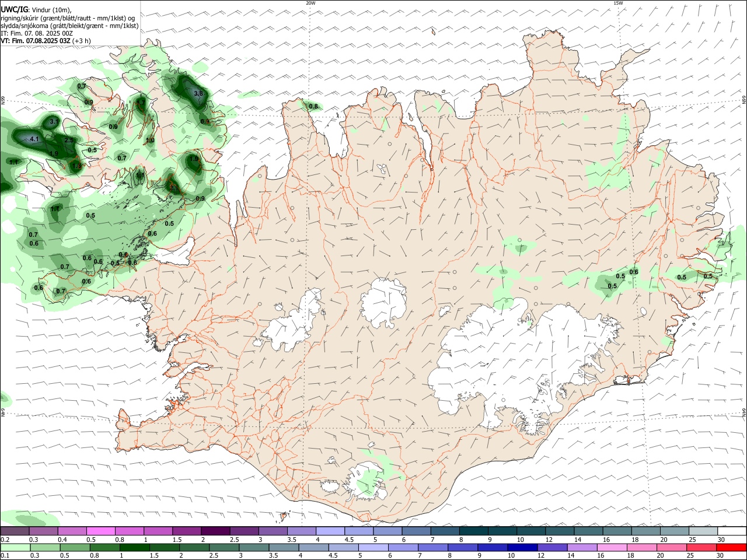The height and width of the screenshot is (560, 747).
Task: Click the 3.8 precipitation peak label
Action: click(198, 93)
